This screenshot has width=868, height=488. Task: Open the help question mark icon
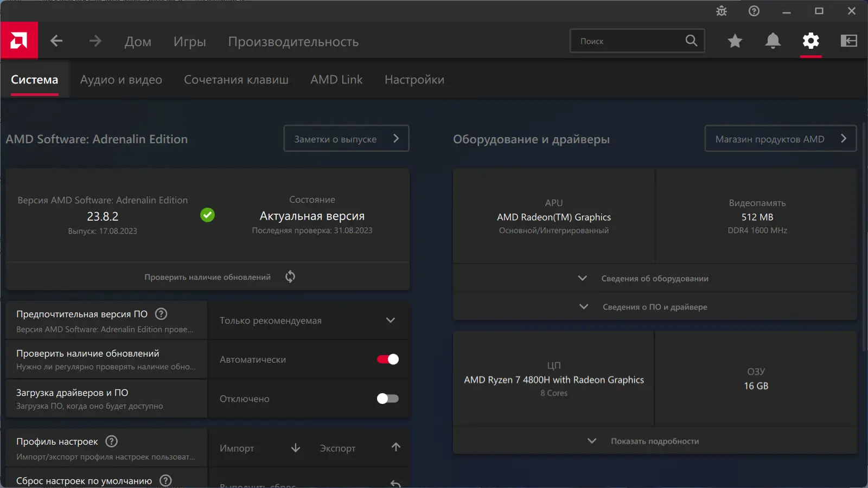pyautogui.click(x=754, y=11)
